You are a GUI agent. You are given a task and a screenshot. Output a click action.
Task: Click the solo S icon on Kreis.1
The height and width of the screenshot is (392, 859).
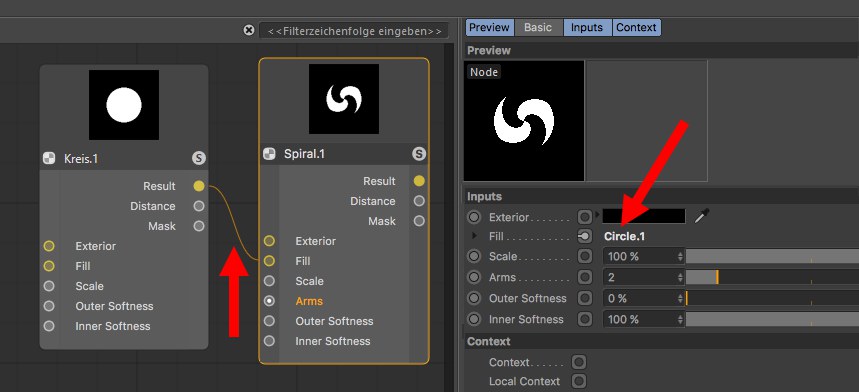pos(199,159)
